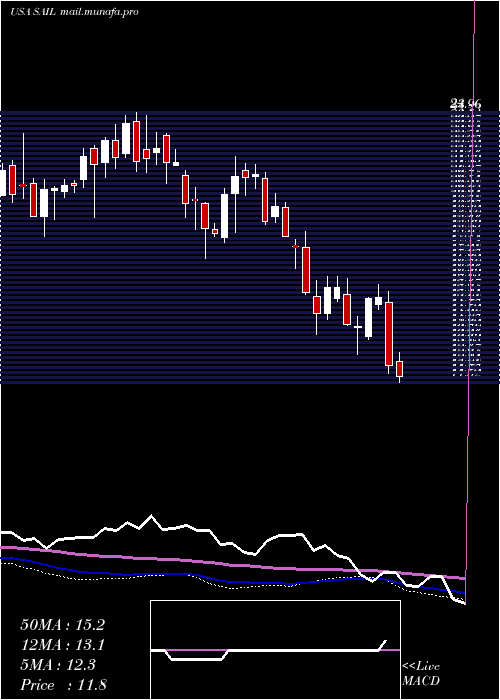Click the 'USA SAIL mail.munafa.pro' chart title
This screenshot has width=500, height=700.
coord(74,12)
